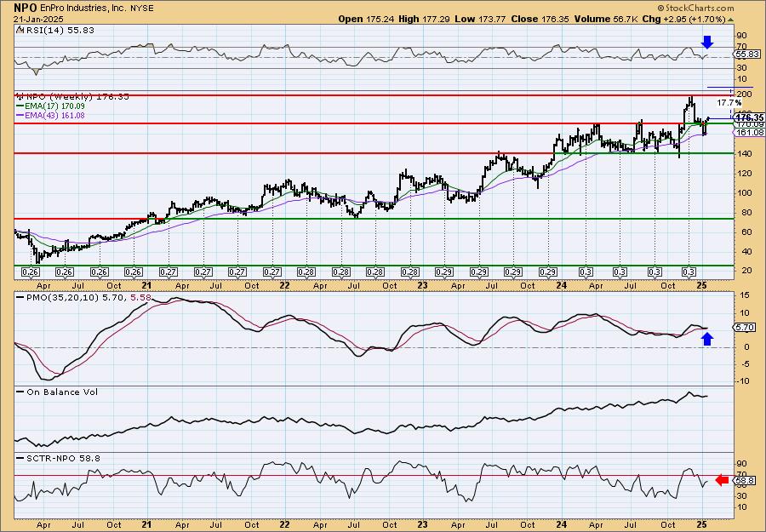Click the black line swatch before PMO(35,20,10)
The height and width of the screenshot is (532, 766).
click(20, 297)
